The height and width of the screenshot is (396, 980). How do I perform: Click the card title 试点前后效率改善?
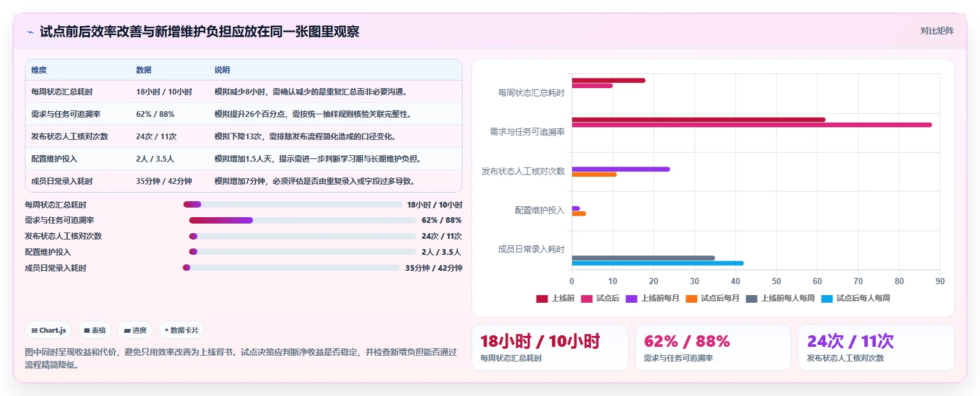pyautogui.click(x=199, y=32)
